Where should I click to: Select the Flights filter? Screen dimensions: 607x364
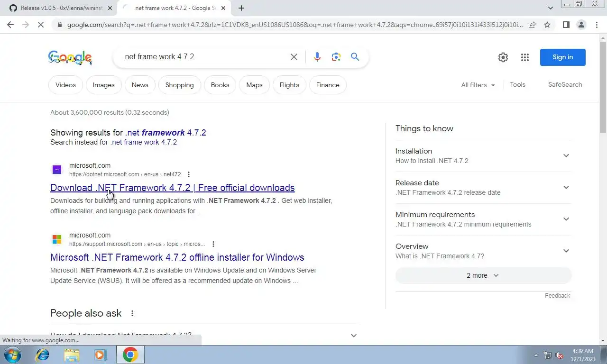click(x=289, y=85)
